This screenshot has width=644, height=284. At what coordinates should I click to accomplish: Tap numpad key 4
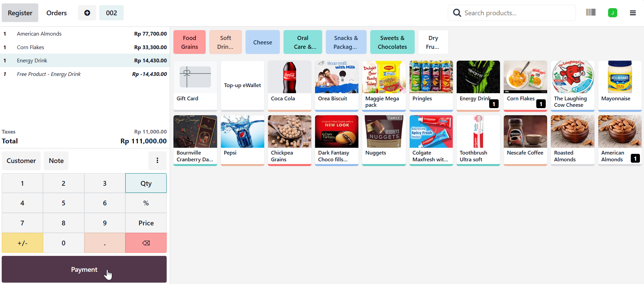22,203
